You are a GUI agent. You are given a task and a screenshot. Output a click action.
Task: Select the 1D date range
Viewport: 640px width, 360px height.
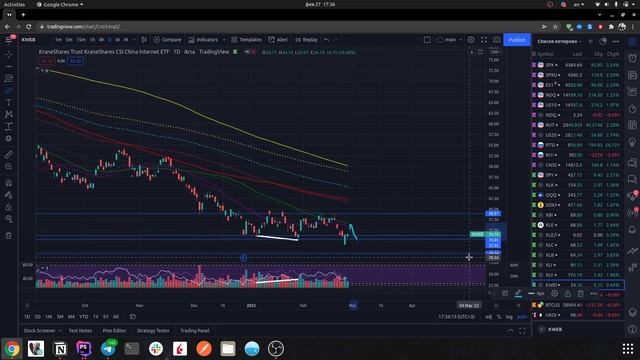coord(27,317)
